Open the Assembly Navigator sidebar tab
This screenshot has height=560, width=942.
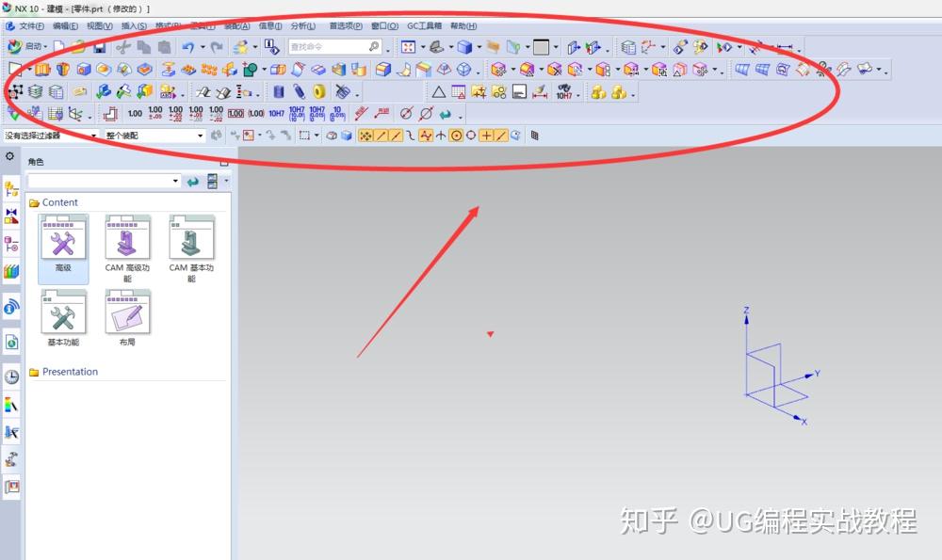(x=11, y=190)
